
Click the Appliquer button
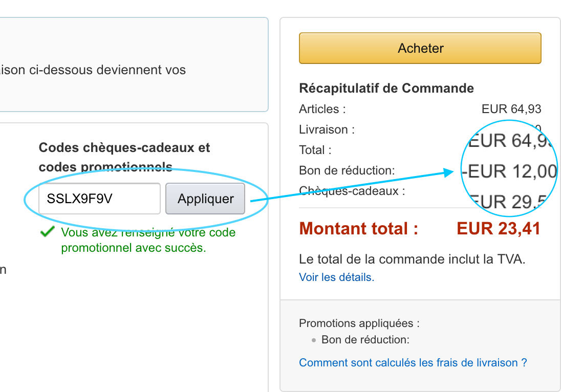point(205,199)
